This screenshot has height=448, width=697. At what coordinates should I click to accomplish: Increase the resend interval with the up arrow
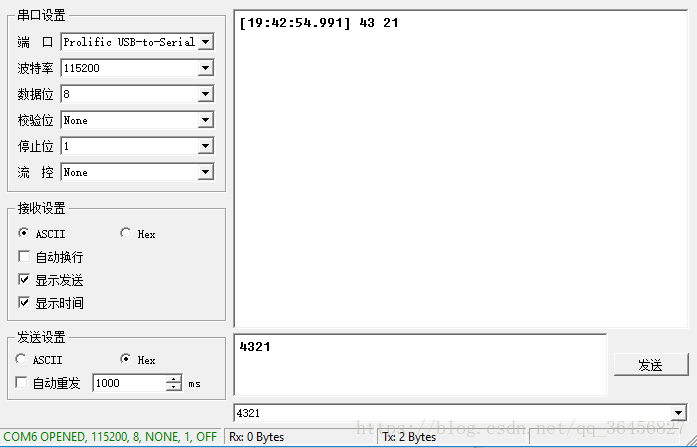174,379
